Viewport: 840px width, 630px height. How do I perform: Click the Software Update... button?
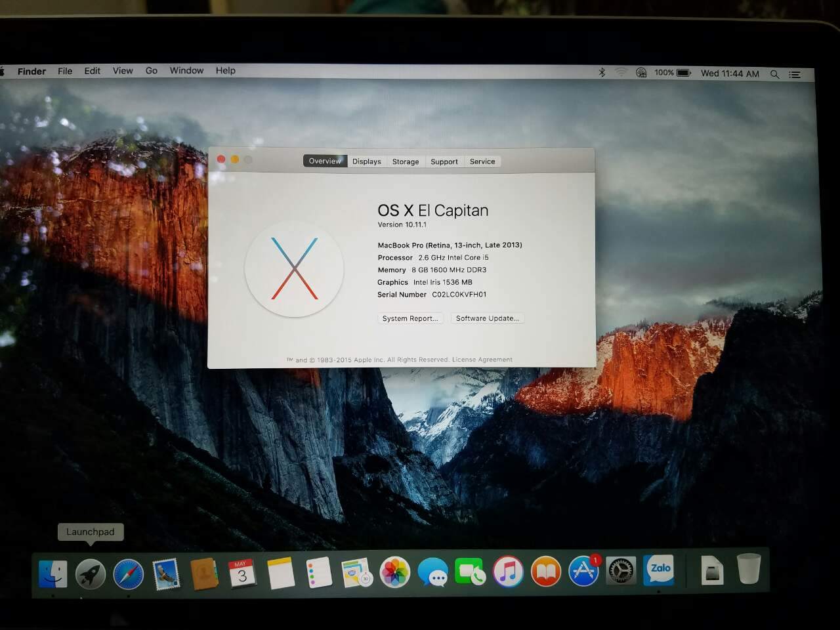pos(487,318)
